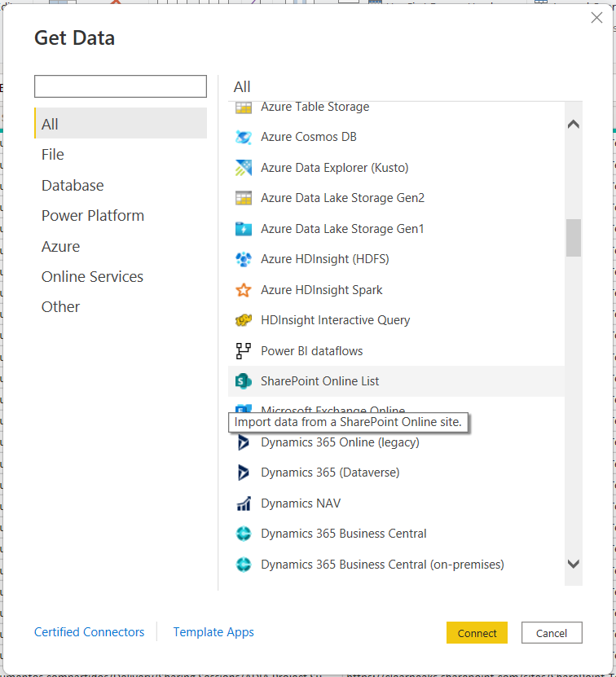Image resolution: width=616 pixels, height=677 pixels.
Task: Click the Connect button
Action: coord(477,633)
